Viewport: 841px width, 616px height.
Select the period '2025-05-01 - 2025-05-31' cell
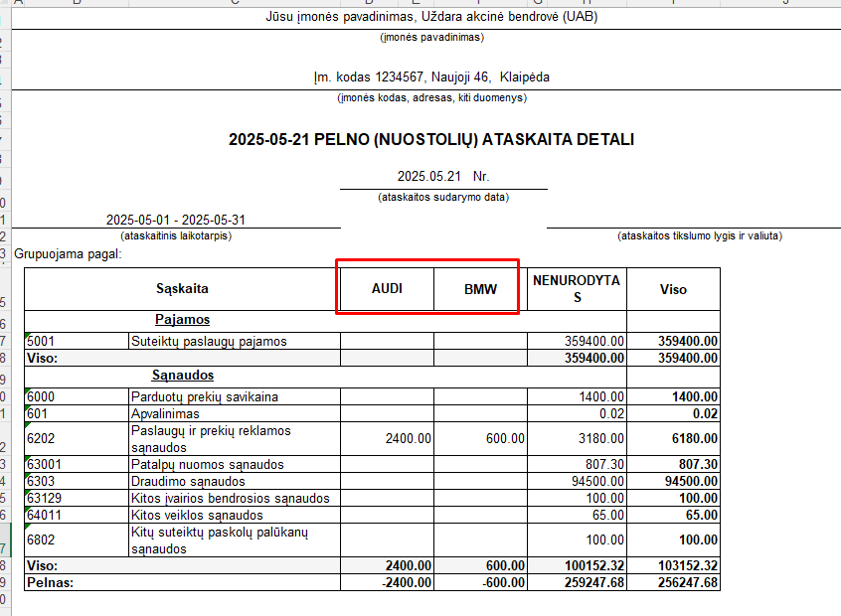pos(176,220)
